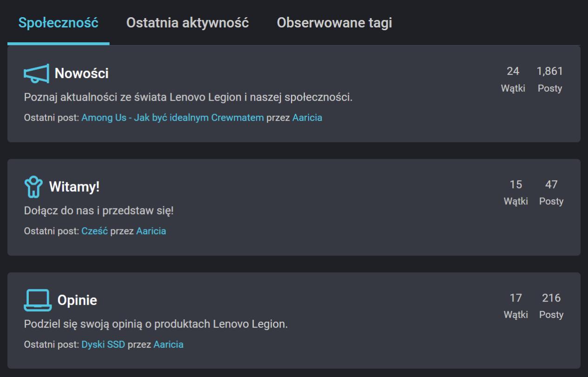Visit Aaricia's profile from the Witamy! section
This screenshot has height=377, width=588.
[151, 230]
